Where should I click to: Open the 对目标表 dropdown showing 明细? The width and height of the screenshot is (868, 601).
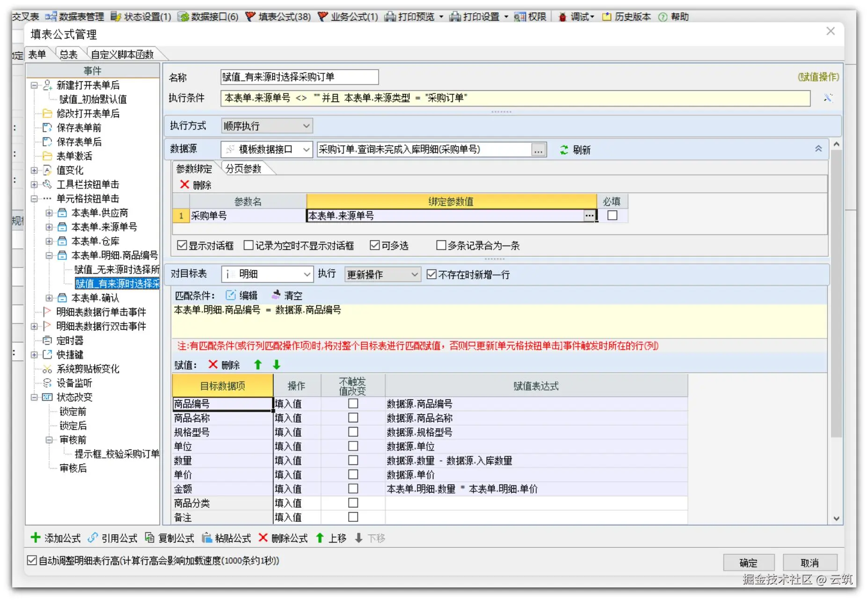(x=306, y=275)
